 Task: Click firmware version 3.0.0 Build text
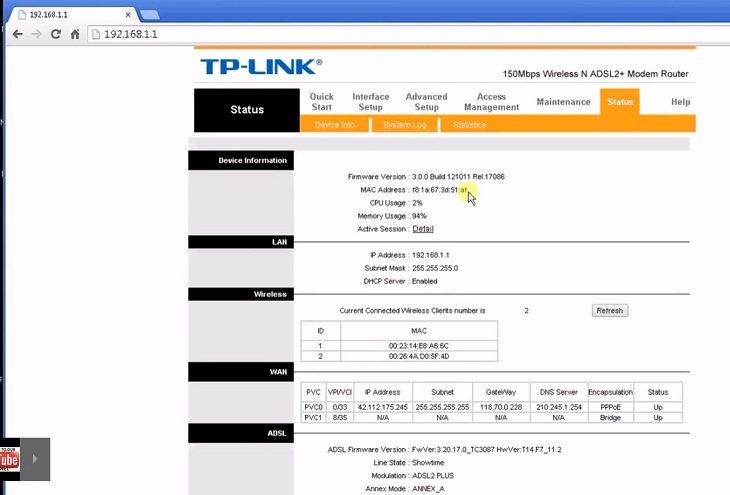coord(458,176)
